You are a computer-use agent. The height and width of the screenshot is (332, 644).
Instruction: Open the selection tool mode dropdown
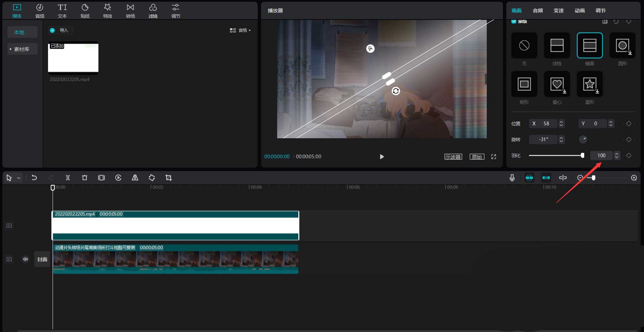[19, 178]
